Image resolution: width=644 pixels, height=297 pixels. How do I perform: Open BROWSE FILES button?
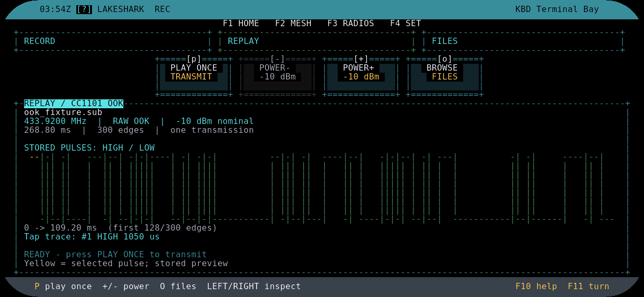445,77
